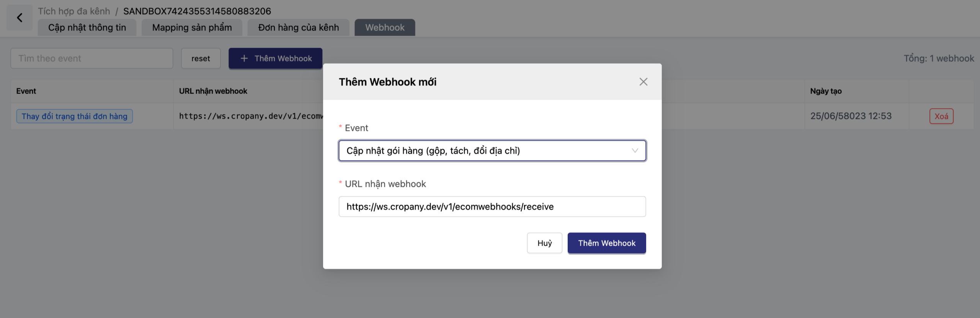Select the Webhook tab
This screenshot has height=318, width=980.
[x=384, y=28]
